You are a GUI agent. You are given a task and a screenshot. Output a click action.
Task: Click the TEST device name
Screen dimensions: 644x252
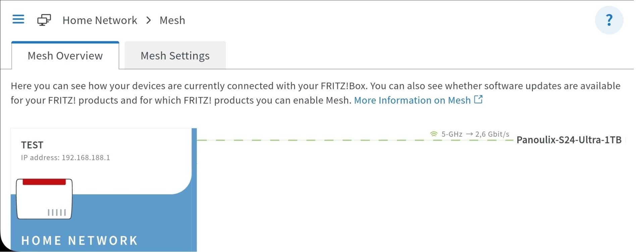pyautogui.click(x=32, y=145)
